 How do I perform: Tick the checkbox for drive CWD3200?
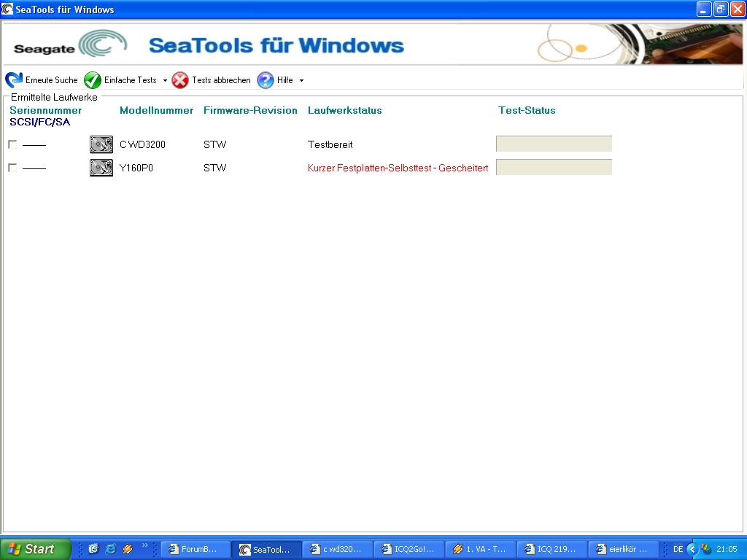[x=12, y=144]
